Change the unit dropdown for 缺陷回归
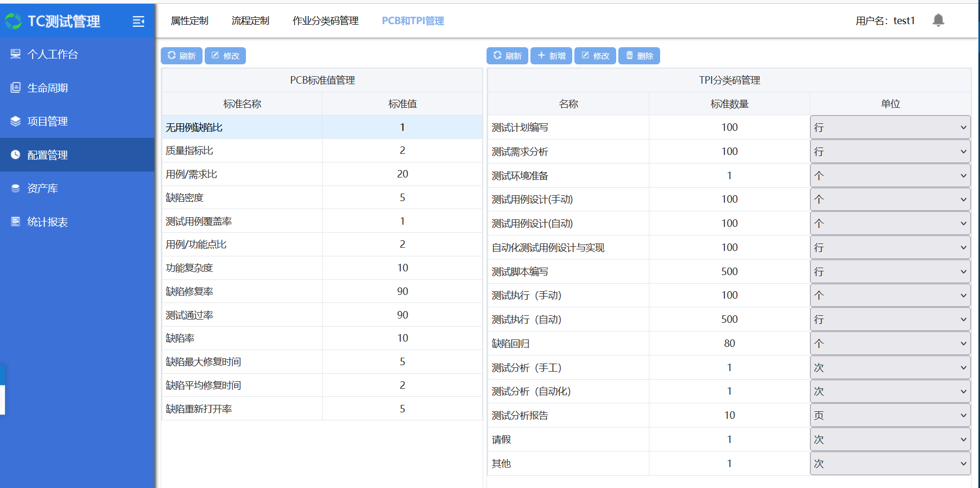 pos(889,344)
